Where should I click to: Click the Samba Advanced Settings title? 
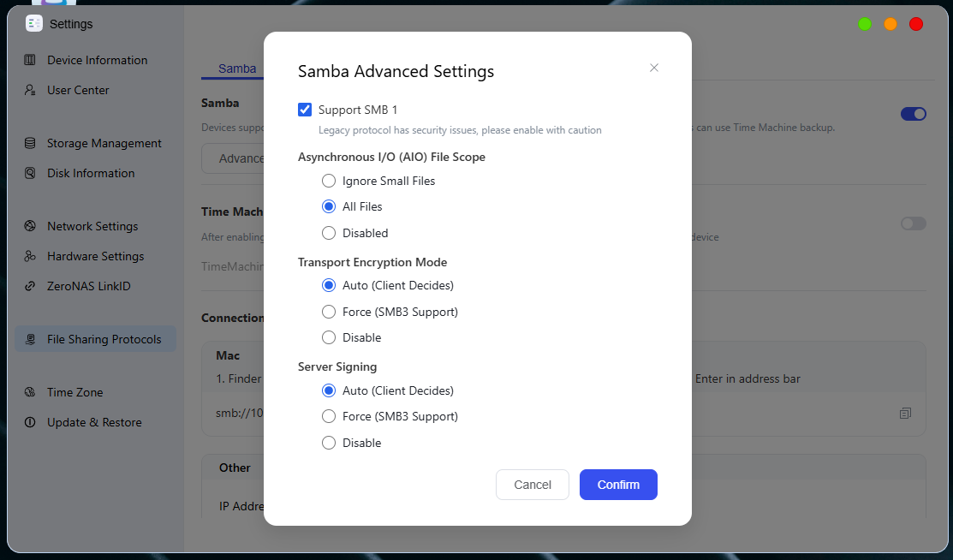coord(396,71)
